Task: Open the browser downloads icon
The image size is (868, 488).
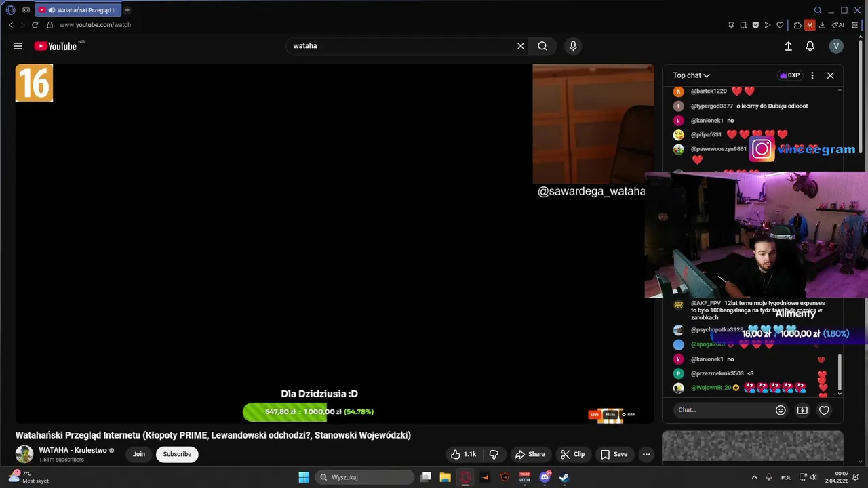Action: (x=822, y=25)
